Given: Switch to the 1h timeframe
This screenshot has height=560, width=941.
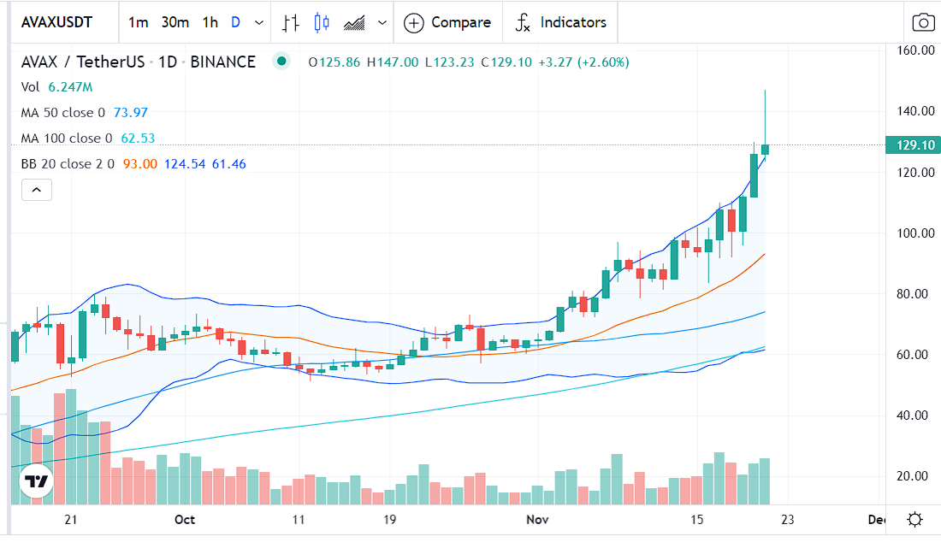Looking at the screenshot, I should [x=210, y=22].
